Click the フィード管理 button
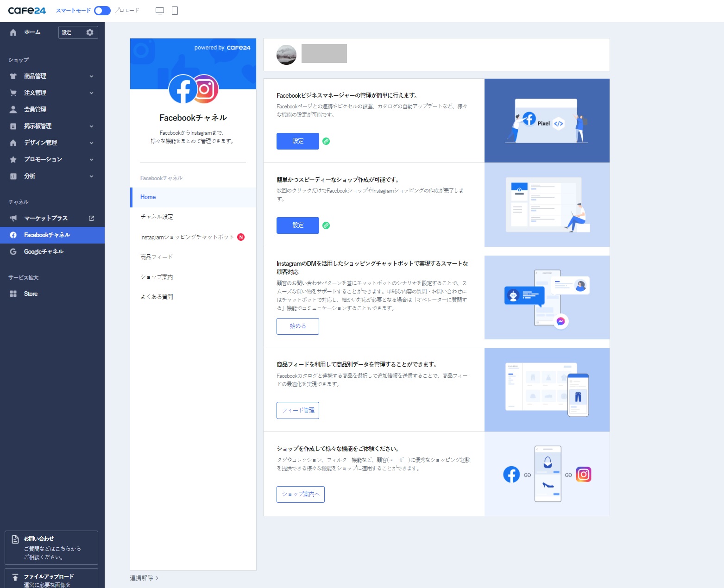 [298, 411]
